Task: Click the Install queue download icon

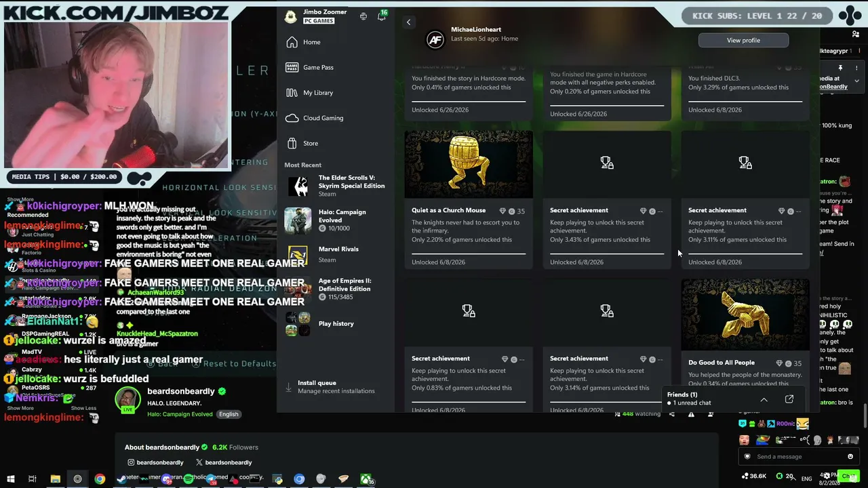Action: (x=289, y=387)
